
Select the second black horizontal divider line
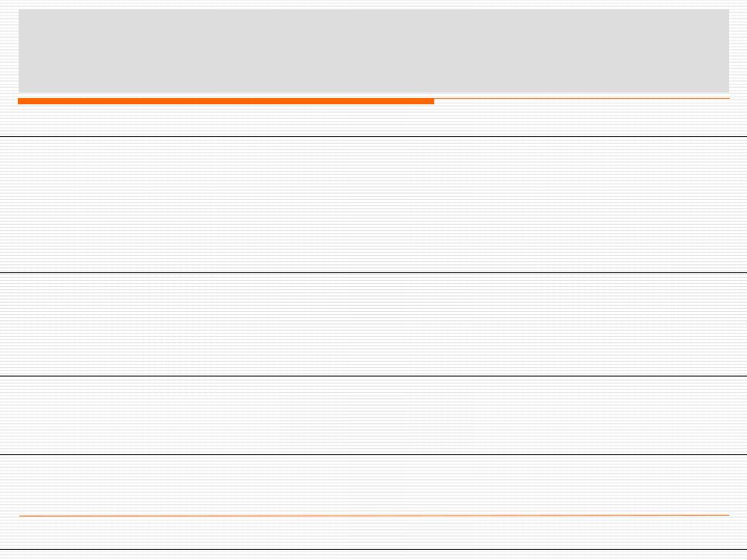coord(373,273)
